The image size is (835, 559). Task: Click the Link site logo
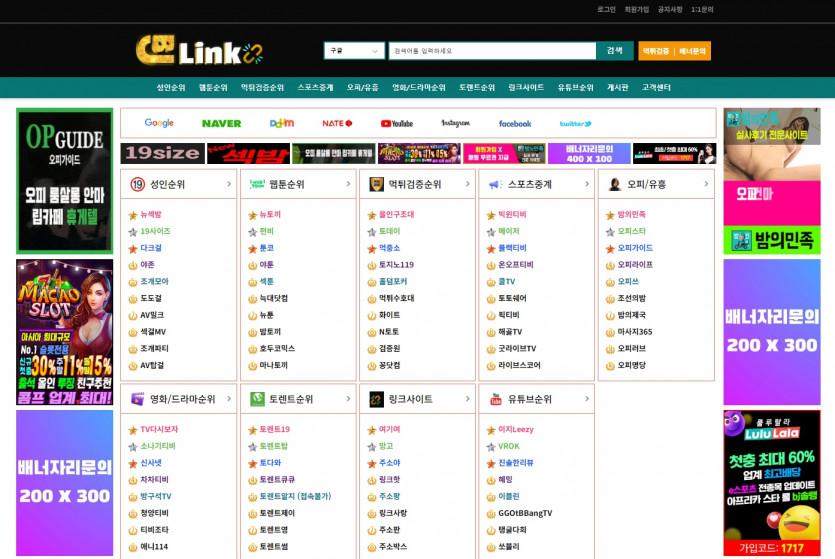click(199, 50)
